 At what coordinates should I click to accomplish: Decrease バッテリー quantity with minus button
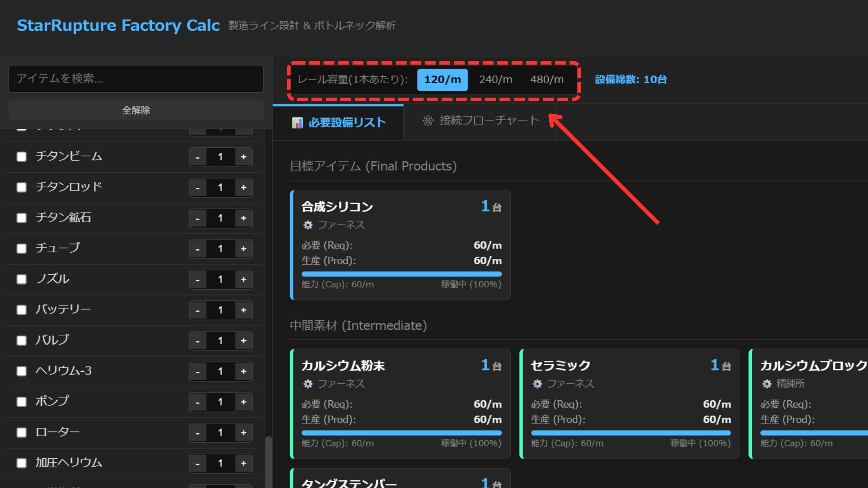198,310
